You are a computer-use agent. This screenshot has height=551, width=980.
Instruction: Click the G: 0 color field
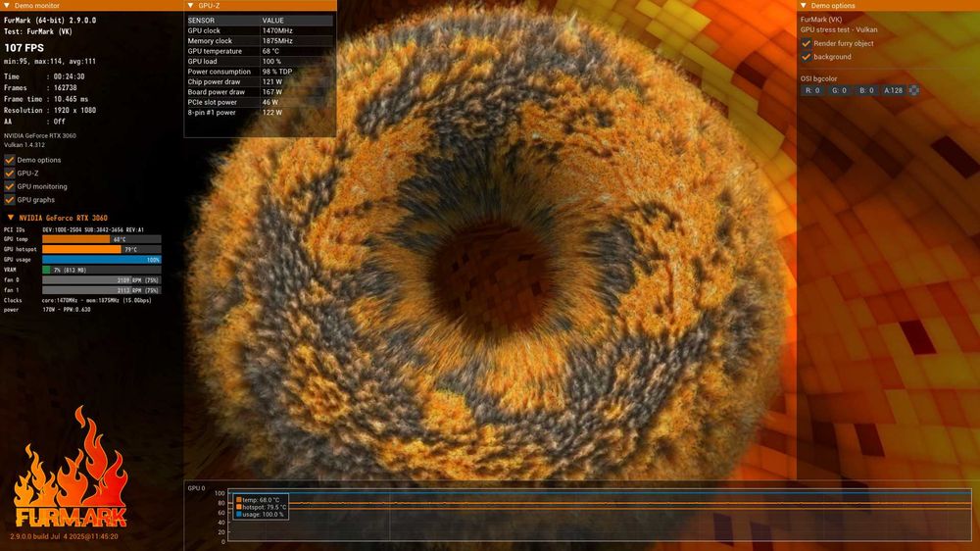(x=840, y=90)
